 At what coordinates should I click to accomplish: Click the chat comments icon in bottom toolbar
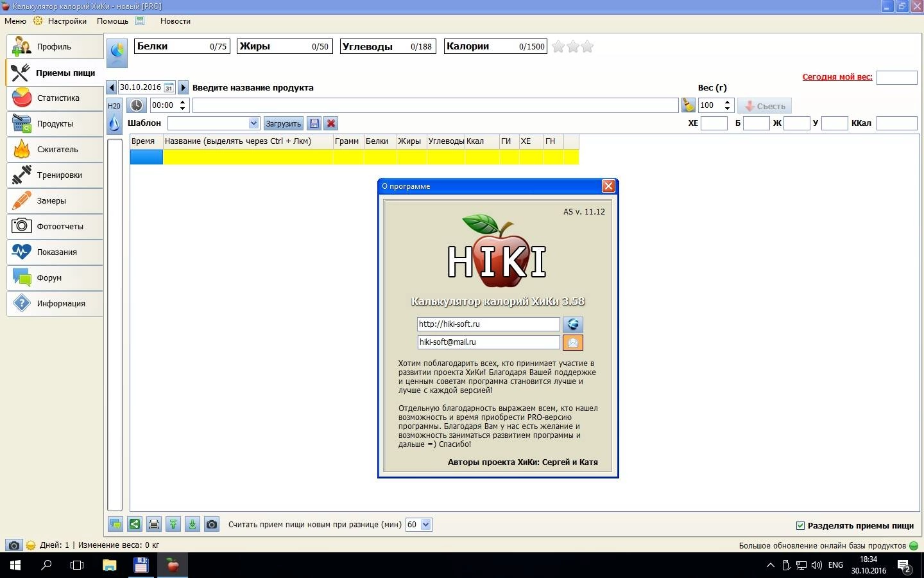[116, 525]
